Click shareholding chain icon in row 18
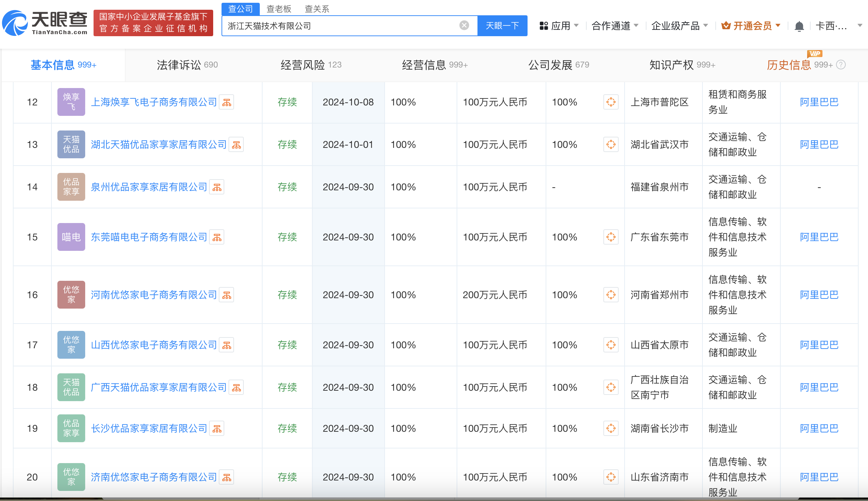 pyautogui.click(x=611, y=388)
